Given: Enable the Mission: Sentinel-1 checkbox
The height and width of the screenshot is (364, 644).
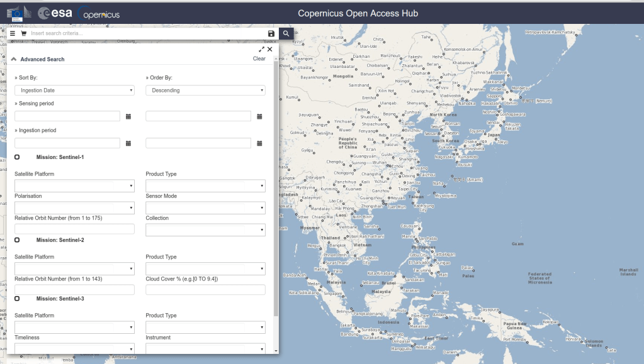Looking at the screenshot, I should pos(17,157).
